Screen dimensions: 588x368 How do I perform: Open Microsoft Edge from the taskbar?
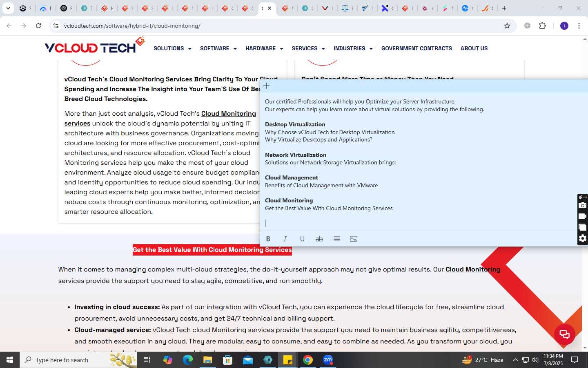click(188, 360)
